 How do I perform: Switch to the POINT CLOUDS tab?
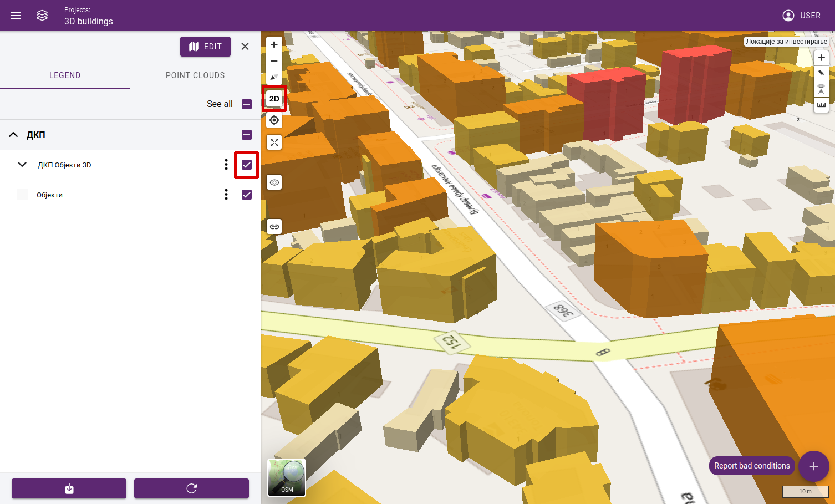coord(195,75)
